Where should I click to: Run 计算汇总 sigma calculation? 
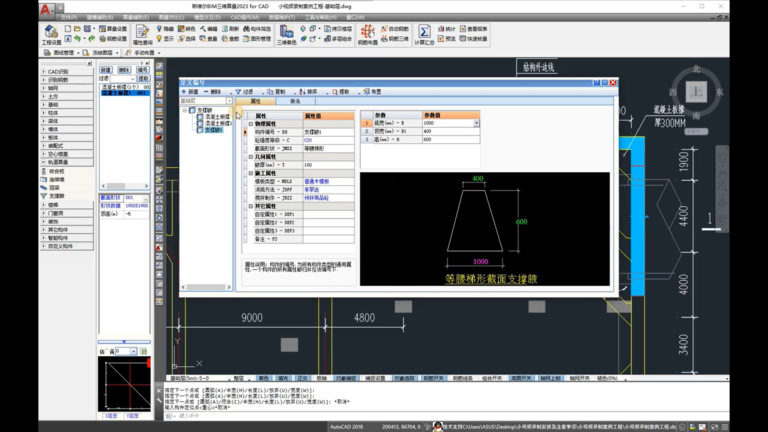point(424,35)
